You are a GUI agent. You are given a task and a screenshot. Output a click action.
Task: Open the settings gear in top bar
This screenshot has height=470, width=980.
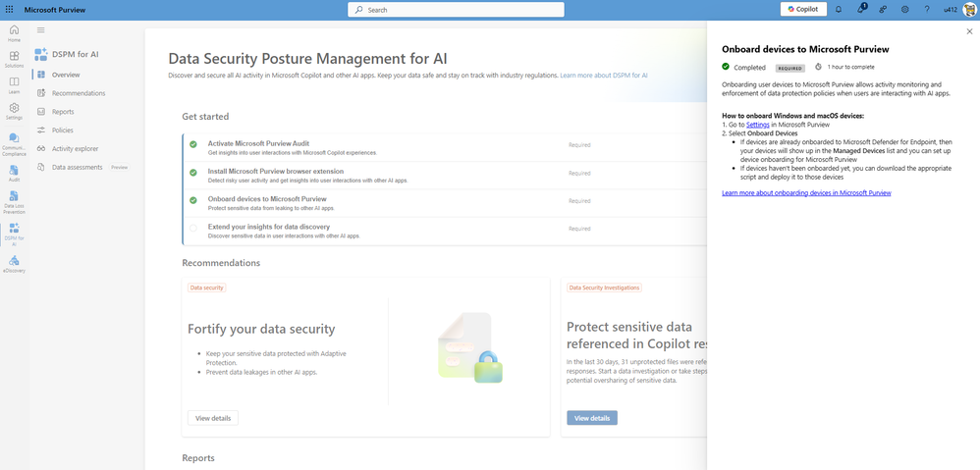[905, 10]
